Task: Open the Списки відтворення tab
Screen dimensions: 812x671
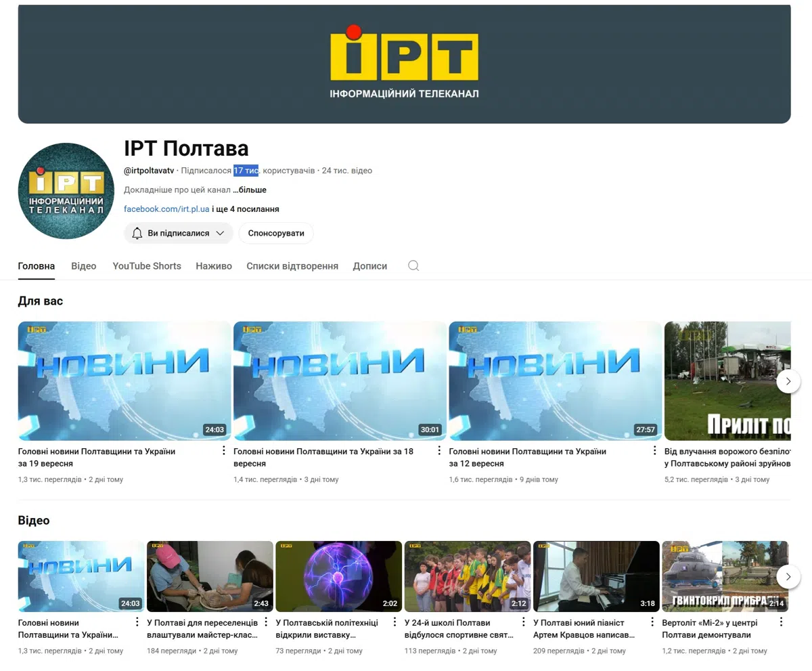Action: click(292, 266)
